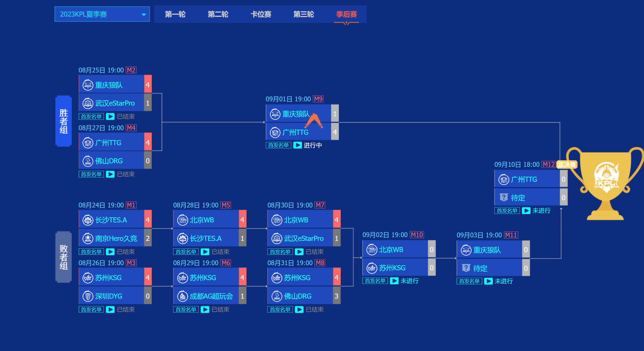Click the M12 finals video icon
Viewport: 644px width, 351px height.
pos(526,211)
